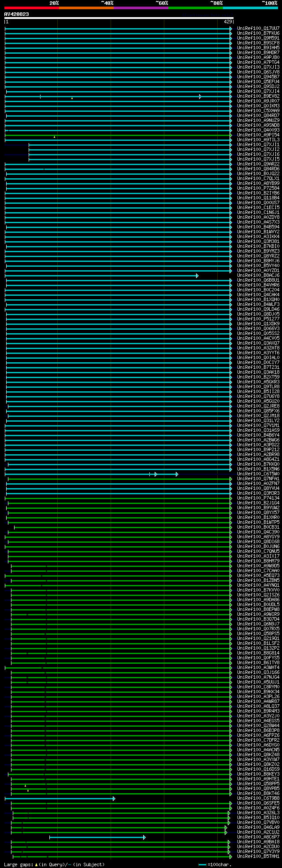This screenshot has width=282, height=868.
Task: Open hit UniRef100_B9SCF8
Action: pyautogui.click(x=258, y=43)
